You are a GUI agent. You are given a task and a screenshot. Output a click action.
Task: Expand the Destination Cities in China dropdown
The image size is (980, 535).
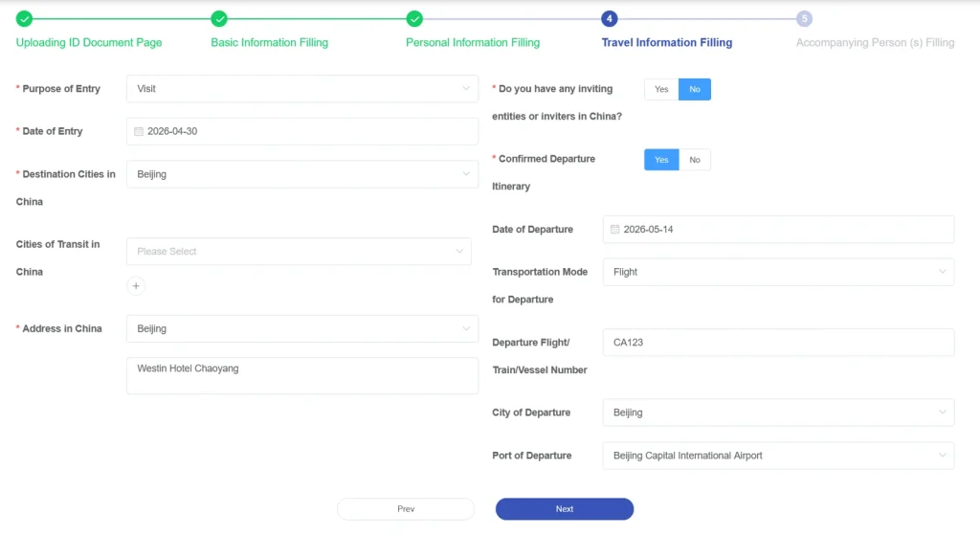301,174
